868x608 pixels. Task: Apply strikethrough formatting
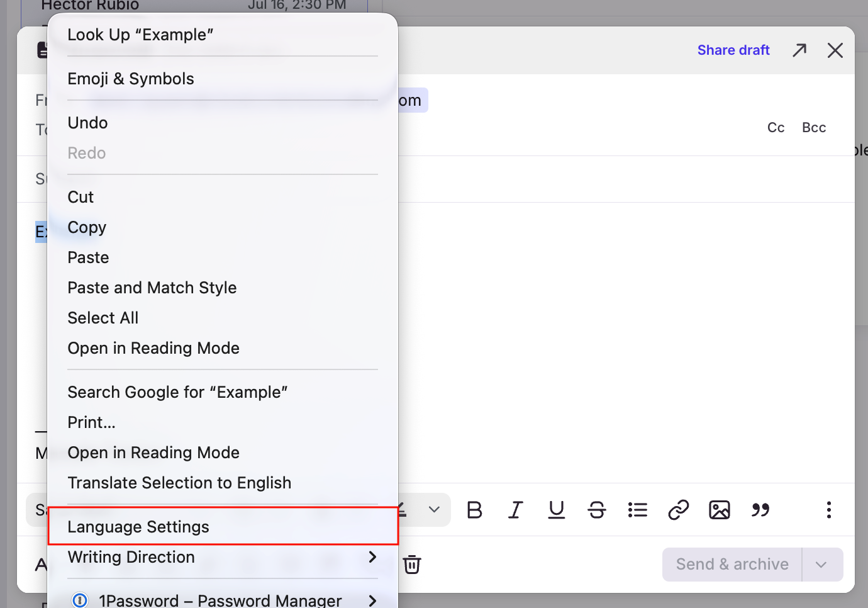pos(597,510)
